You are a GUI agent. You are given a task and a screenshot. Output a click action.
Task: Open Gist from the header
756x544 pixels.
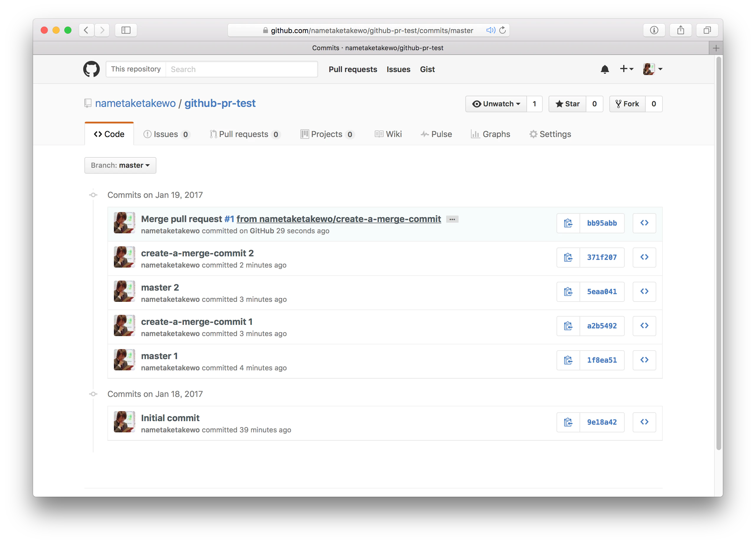point(427,69)
